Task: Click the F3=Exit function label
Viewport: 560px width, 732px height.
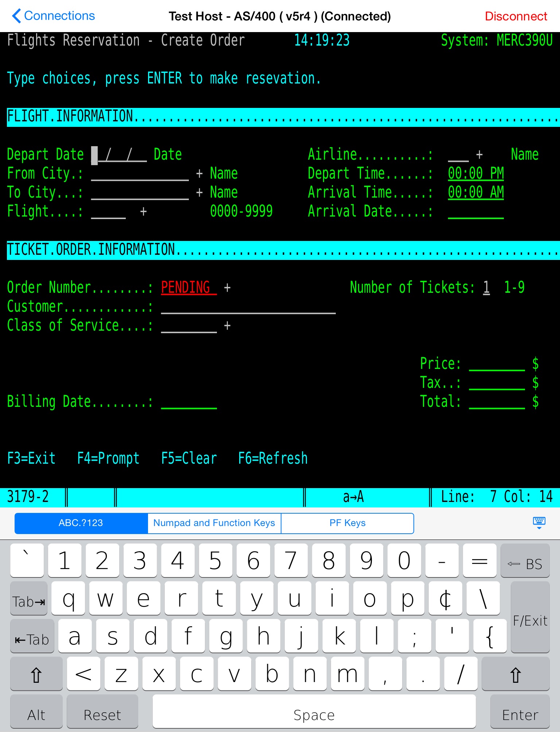Action: tap(31, 458)
